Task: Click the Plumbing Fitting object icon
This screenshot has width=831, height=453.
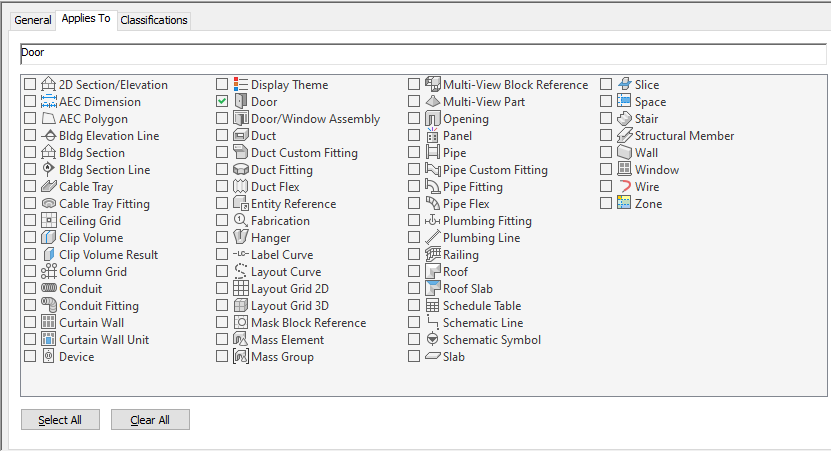Action: pyautogui.click(x=432, y=221)
